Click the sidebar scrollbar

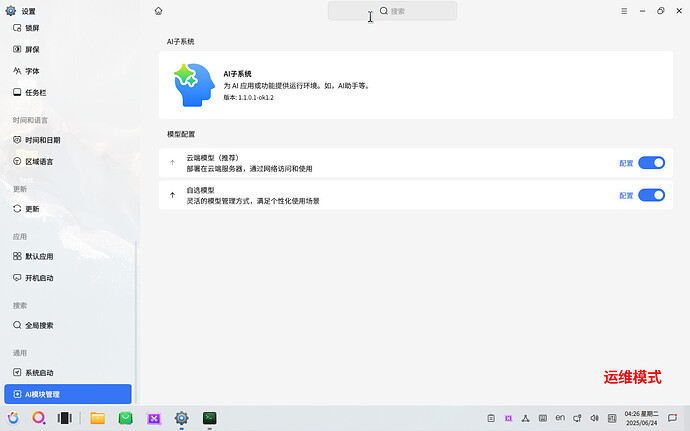coord(136,322)
